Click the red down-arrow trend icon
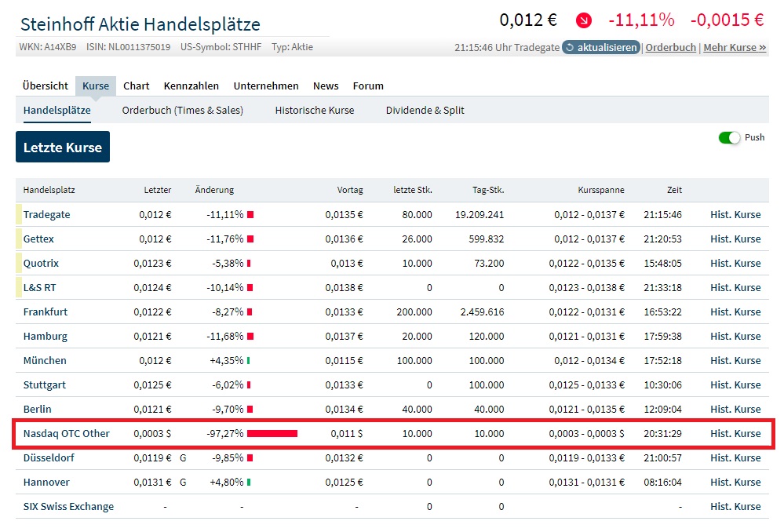The image size is (784, 532). point(584,20)
